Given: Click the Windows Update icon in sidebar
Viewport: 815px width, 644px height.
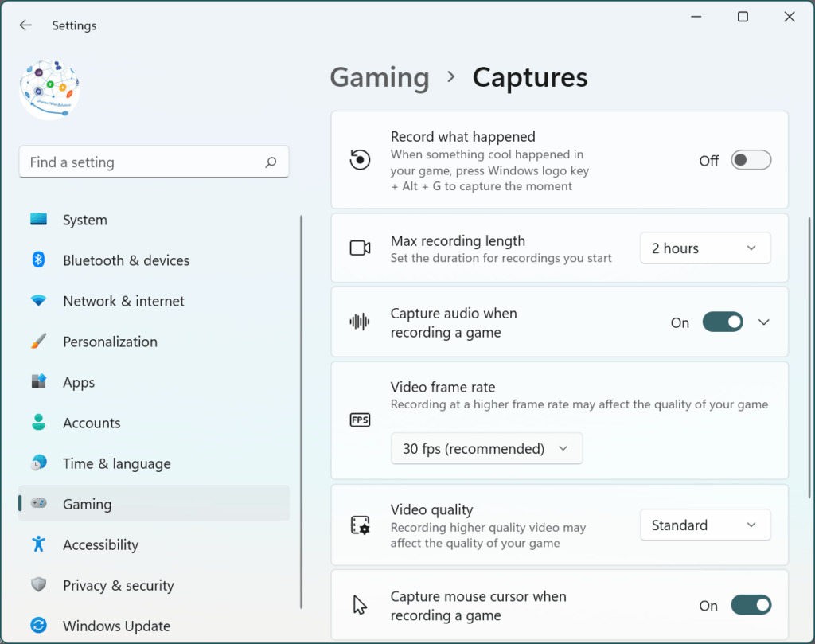Looking at the screenshot, I should coord(39,626).
